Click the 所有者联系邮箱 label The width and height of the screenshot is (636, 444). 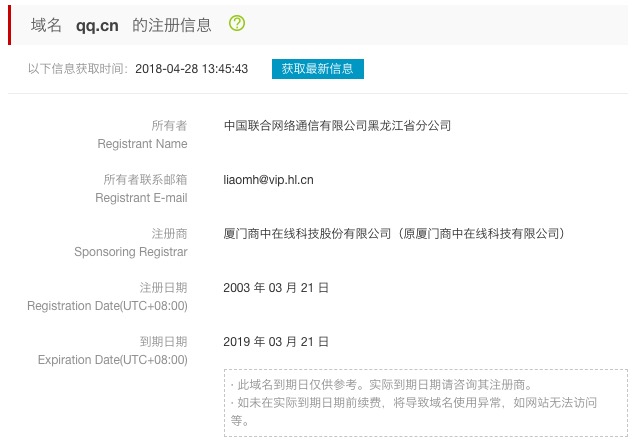point(145,180)
